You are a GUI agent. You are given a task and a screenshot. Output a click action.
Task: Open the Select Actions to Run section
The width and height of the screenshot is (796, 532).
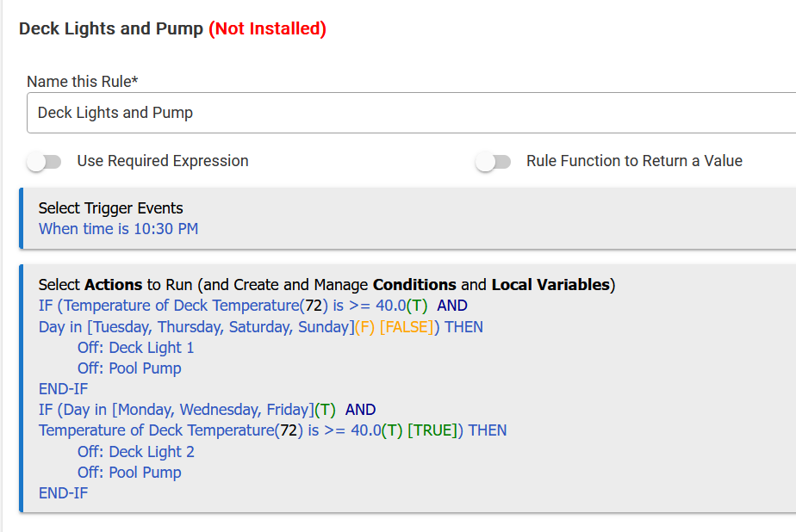coord(326,285)
